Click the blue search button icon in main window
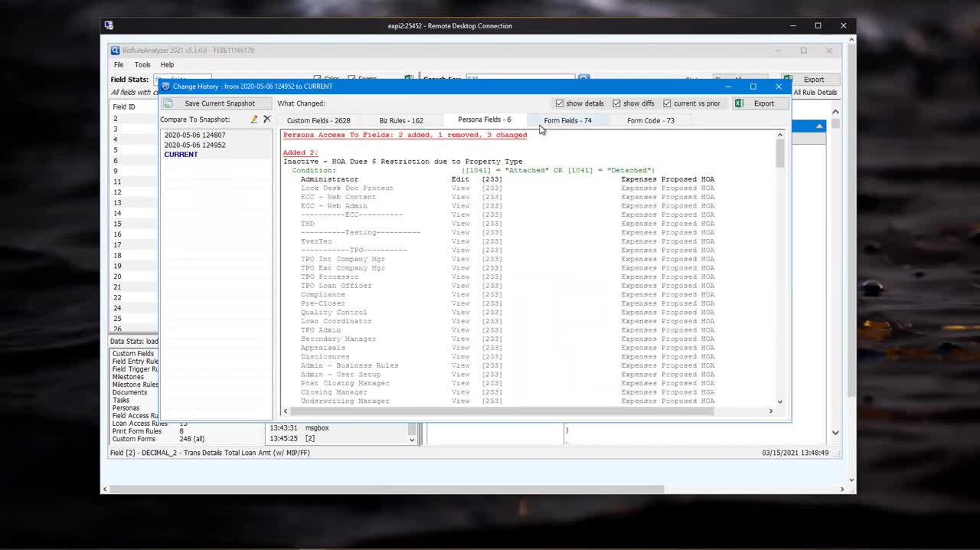980x550 pixels. coord(583,79)
